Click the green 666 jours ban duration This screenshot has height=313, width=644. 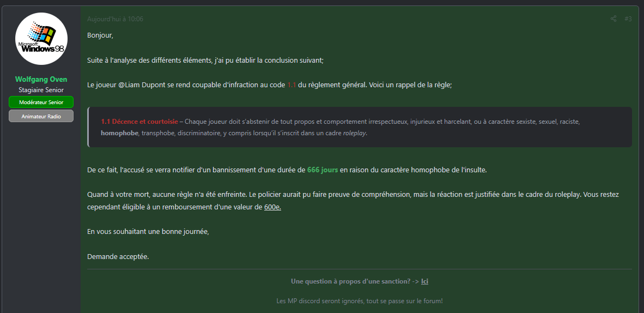coord(323,170)
